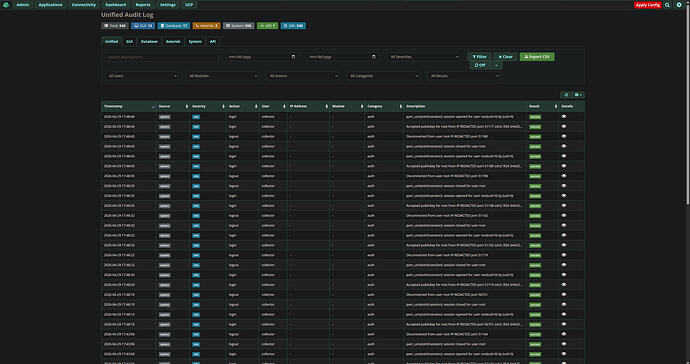The width and height of the screenshot is (690, 364).
Task: Click the page vertical scrollbar
Action: (x=688, y=106)
